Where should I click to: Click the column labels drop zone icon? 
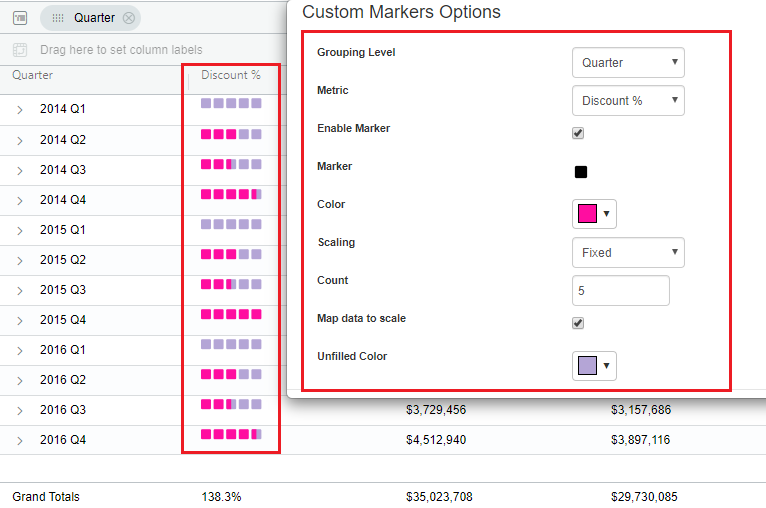coord(20,50)
